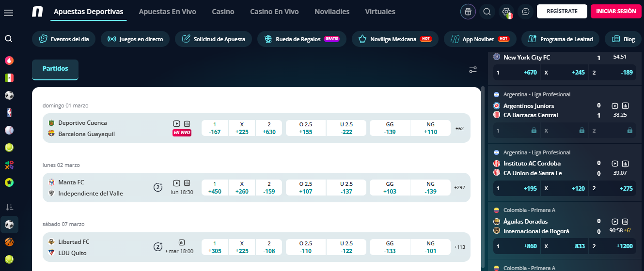Open the Casino tab
The image size is (644, 271).
click(223, 12)
